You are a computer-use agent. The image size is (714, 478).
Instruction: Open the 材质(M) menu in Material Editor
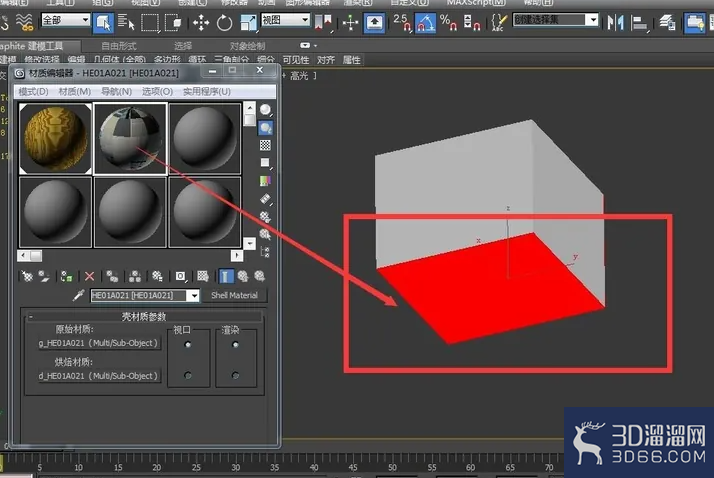point(75,92)
